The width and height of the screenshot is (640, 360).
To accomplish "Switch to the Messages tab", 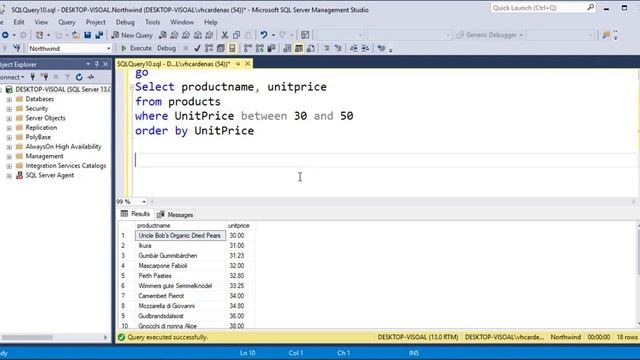I will click(x=175, y=215).
